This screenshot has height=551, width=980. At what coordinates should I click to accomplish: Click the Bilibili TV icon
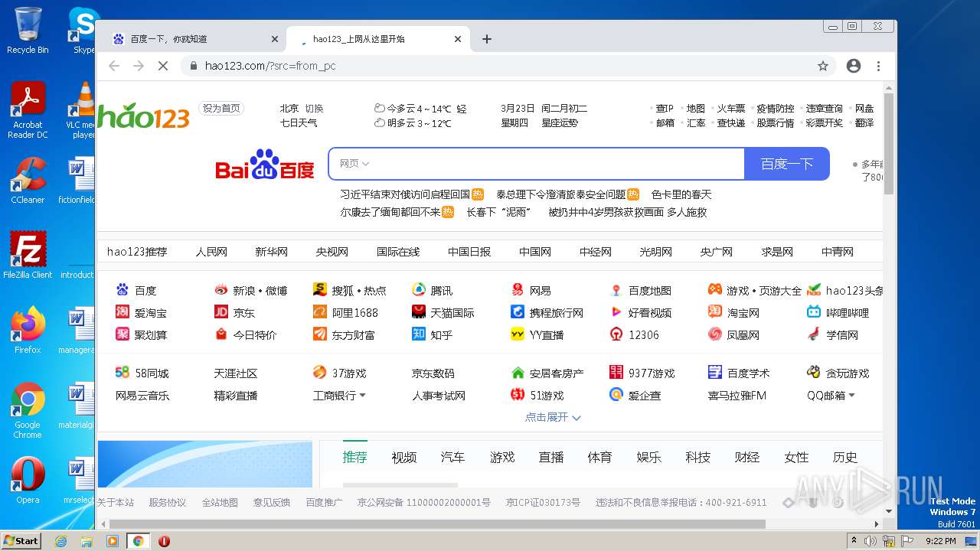(814, 312)
